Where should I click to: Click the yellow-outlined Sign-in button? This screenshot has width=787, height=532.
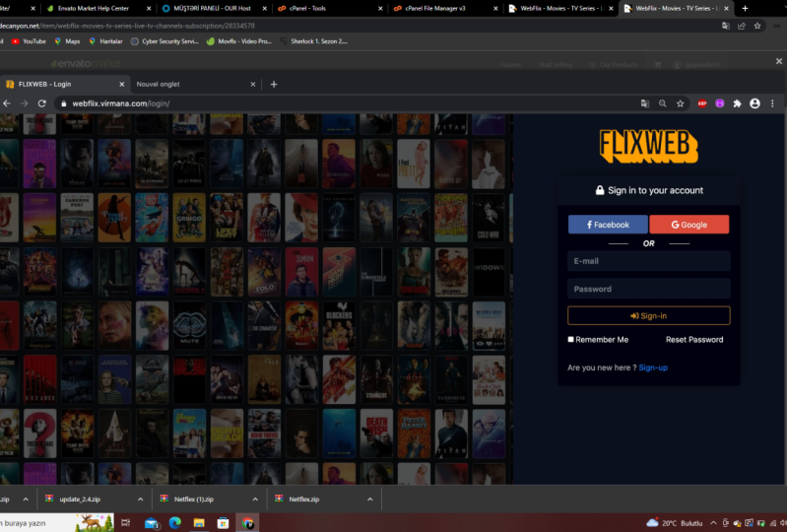[648, 315]
